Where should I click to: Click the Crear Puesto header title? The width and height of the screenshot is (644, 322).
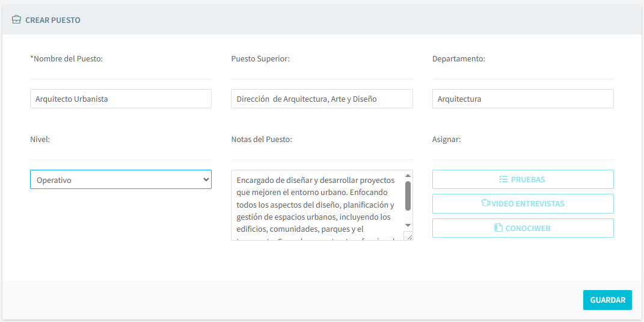[x=53, y=20]
